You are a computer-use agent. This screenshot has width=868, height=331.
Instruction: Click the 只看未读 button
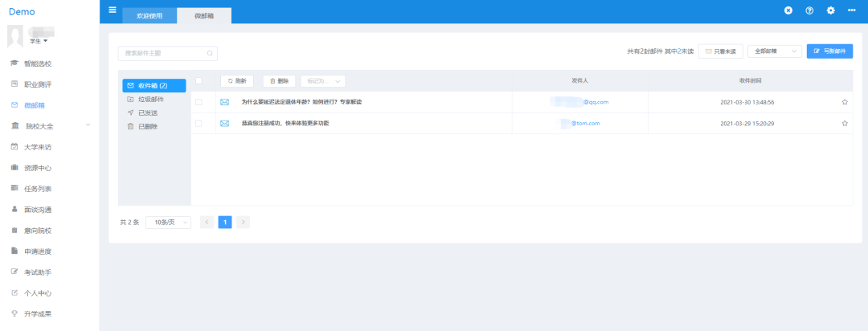coord(720,51)
